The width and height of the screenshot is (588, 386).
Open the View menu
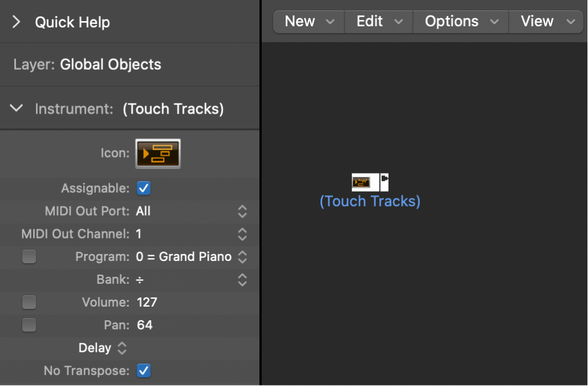click(x=546, y=21)
